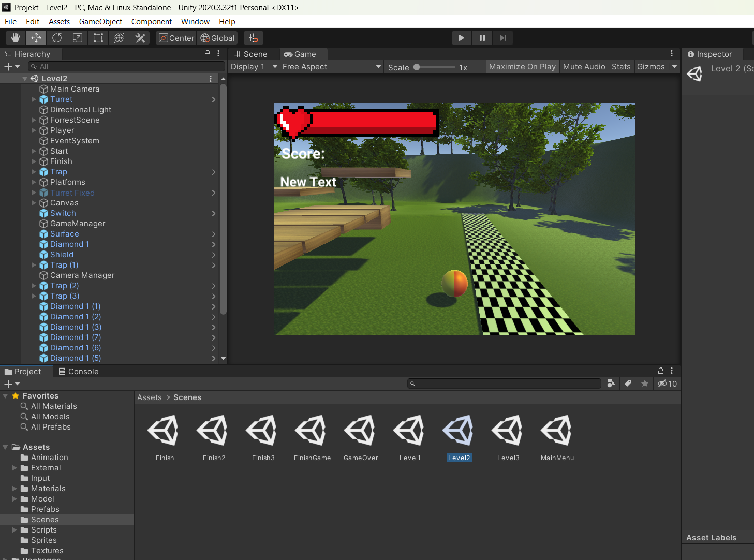Open the Free Aspect dropdown
Screen dimensions: 754x560
pyautogui.click(x=331, y=67)
